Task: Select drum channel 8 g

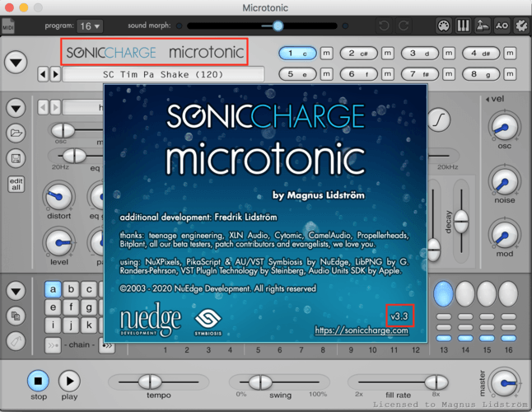Action: tap(481, 74)
